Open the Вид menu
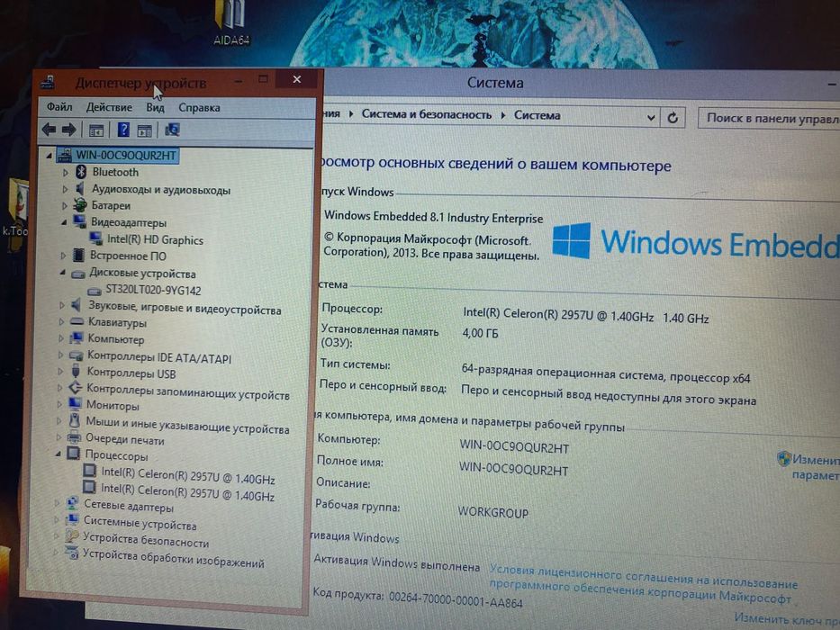The width and height of the screenshot is (840, 630). (155, 107)
